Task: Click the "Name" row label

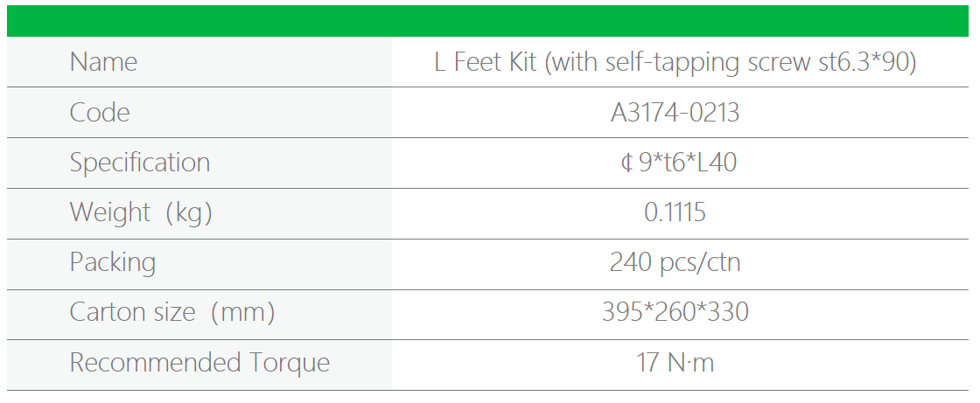Action: tap(103, 62)
